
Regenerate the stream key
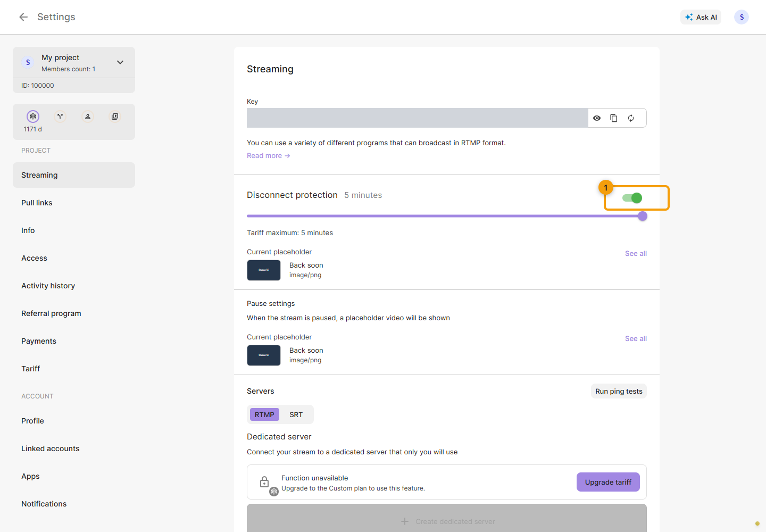[631, 118]
